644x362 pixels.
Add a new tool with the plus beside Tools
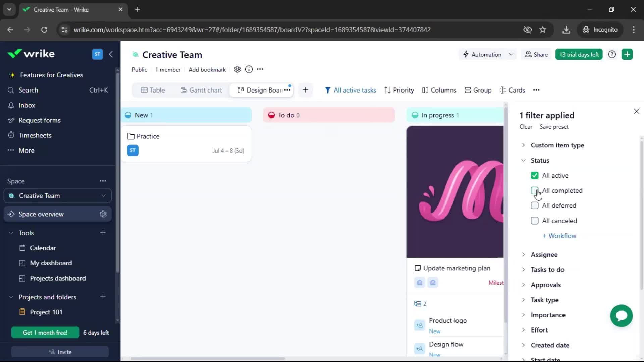tap(103, 233)
